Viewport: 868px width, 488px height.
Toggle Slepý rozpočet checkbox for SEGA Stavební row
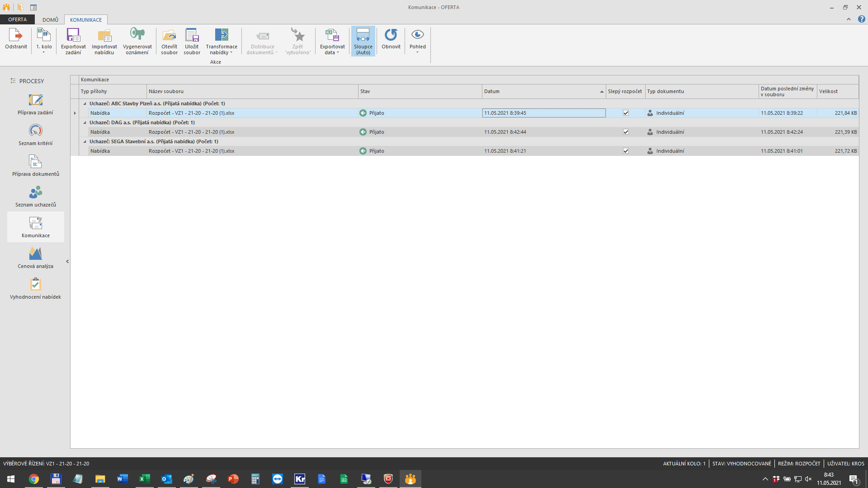point(626,151)
